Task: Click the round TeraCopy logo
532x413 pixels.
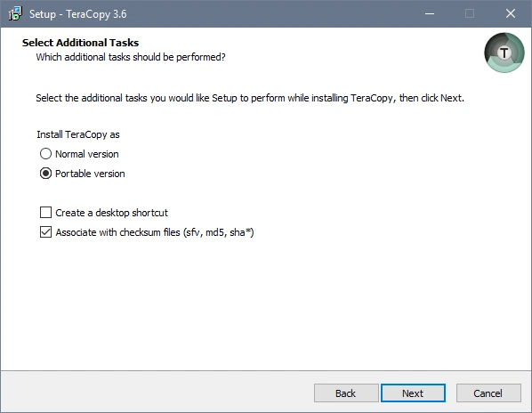Action: 504,53
